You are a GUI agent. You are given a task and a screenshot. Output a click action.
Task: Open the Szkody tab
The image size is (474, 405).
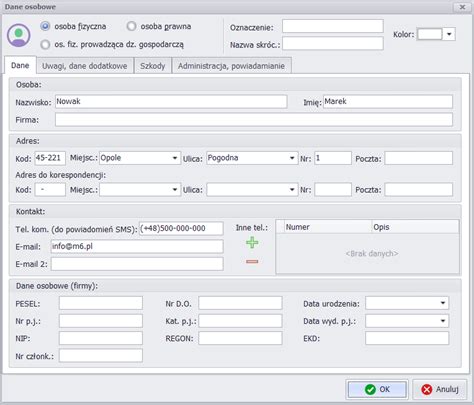[153, 66]
